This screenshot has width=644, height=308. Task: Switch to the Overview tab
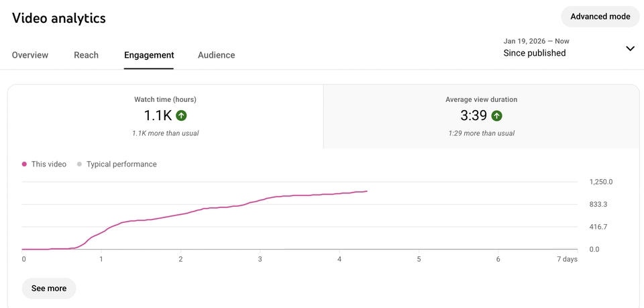[30, 55]
